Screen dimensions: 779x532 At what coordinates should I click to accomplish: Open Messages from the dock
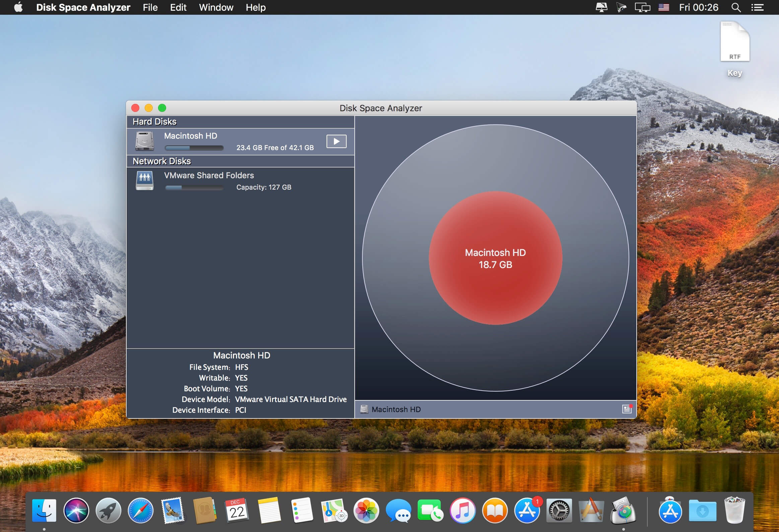click(398, 510)
